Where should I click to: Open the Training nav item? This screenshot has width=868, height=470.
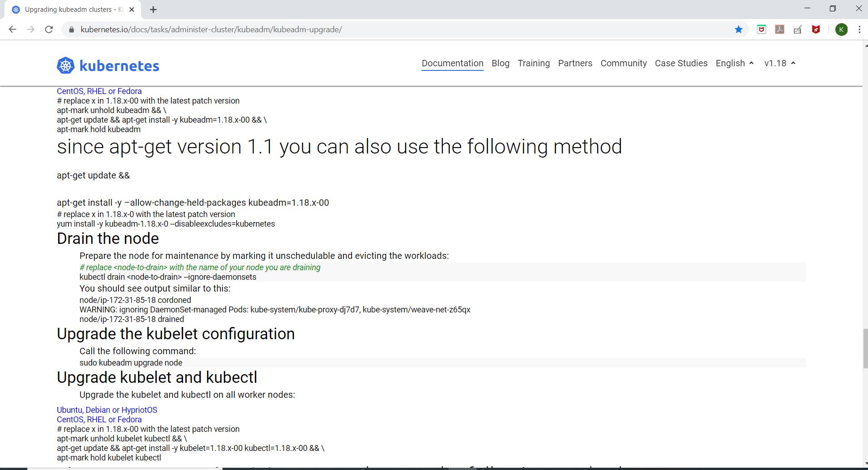pyautogui.click(x=534, y=63)
